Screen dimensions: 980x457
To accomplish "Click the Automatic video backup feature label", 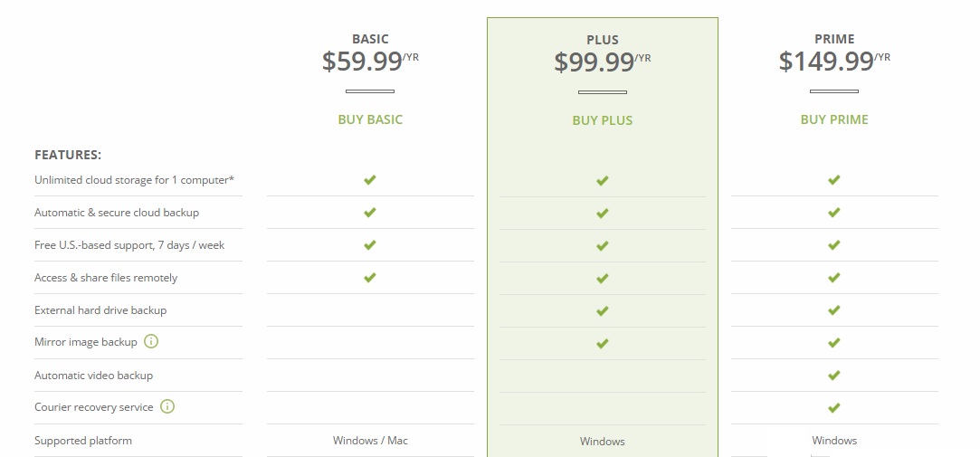I will point(93,376).
